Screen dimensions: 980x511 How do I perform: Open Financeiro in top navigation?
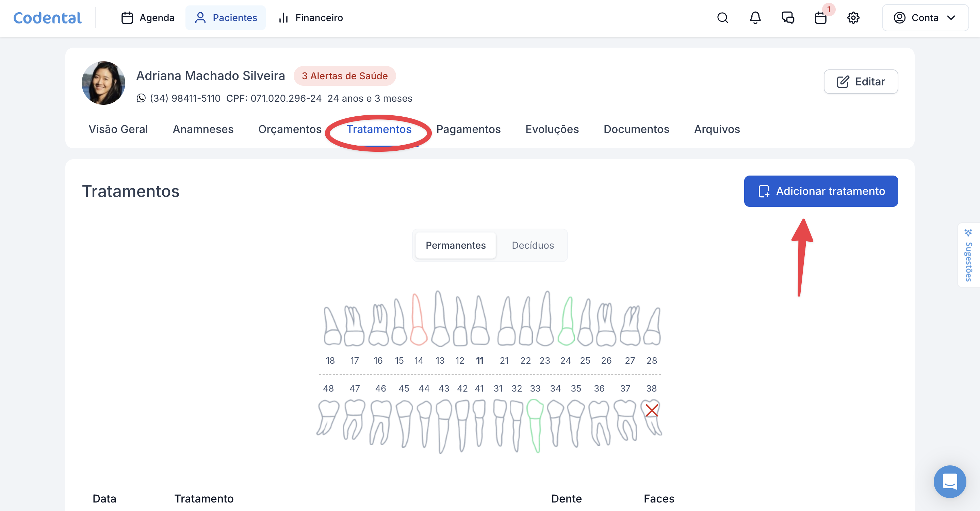311,18
